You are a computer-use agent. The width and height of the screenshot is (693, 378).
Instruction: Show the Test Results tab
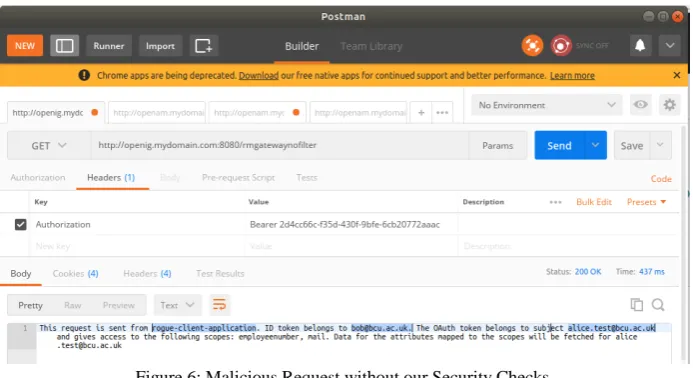coord(220,274)
